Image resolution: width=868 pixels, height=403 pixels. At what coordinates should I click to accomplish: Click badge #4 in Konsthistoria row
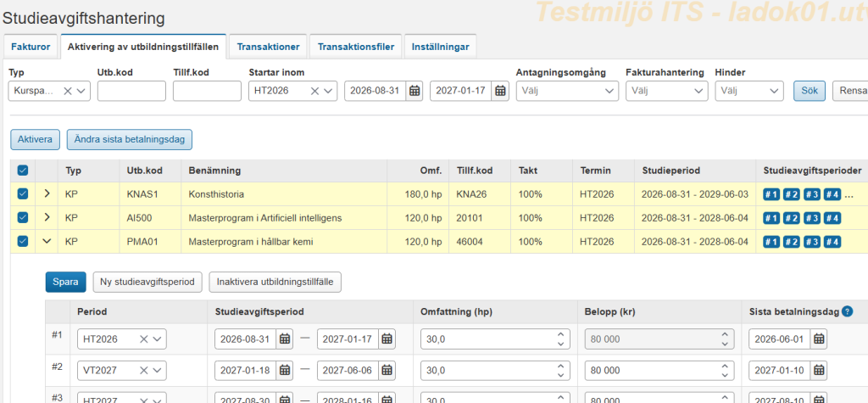point(832,194)
